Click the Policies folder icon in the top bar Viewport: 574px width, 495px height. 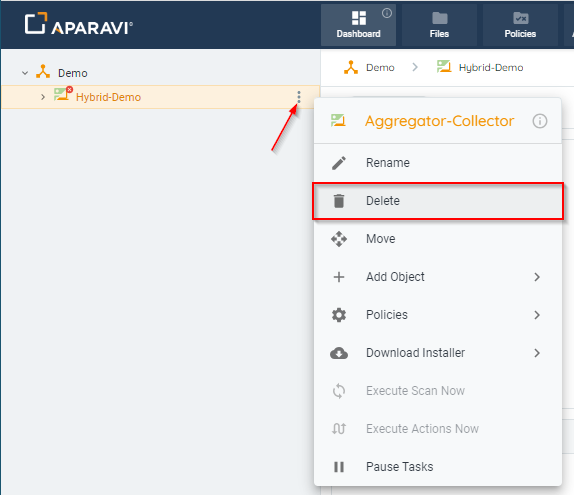[520, 18]
